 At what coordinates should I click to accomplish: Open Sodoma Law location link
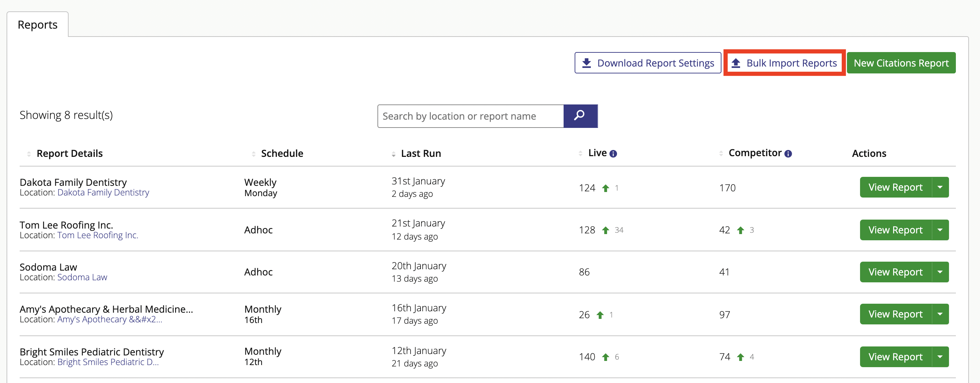coord(82,277)
